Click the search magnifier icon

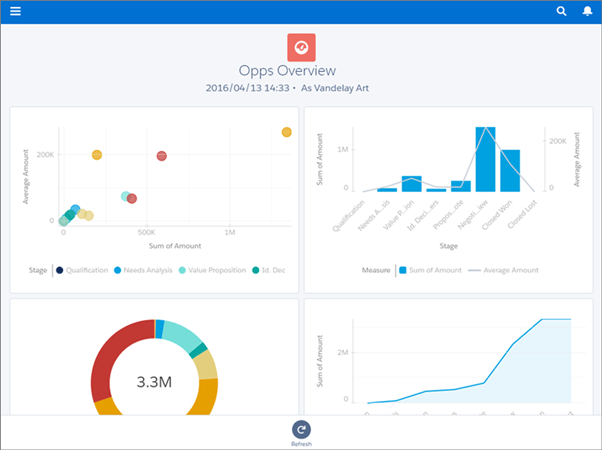tap(561, 11)
